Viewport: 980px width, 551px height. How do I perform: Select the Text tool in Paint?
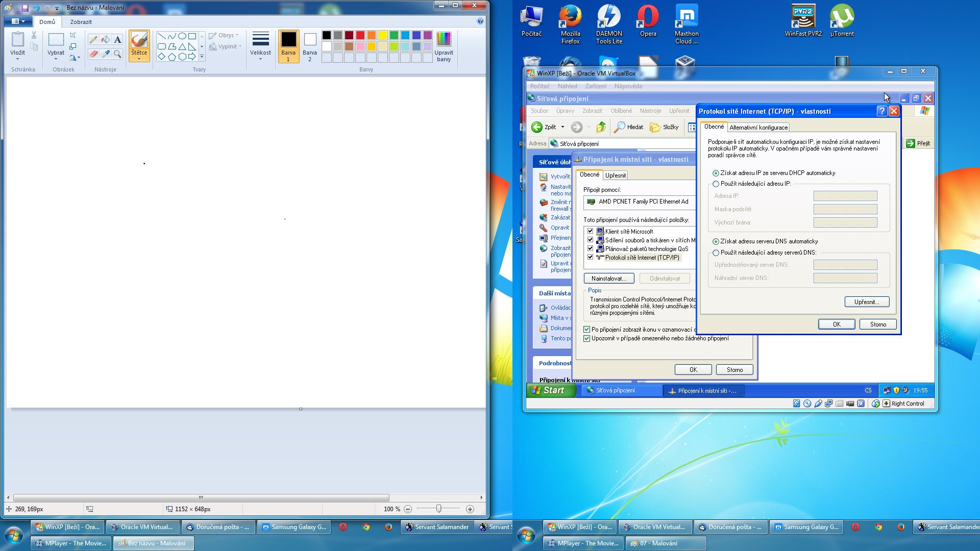click(117, 40)
